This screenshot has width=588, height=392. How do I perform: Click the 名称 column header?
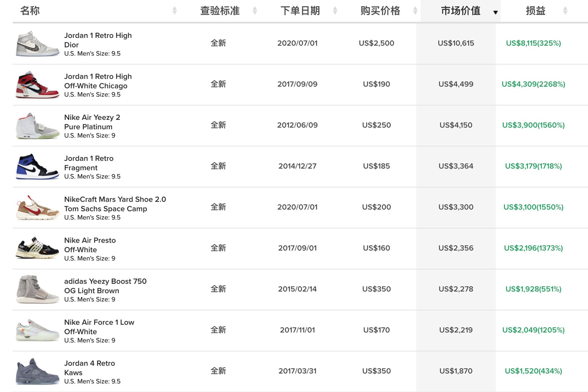tap(29, 10)
